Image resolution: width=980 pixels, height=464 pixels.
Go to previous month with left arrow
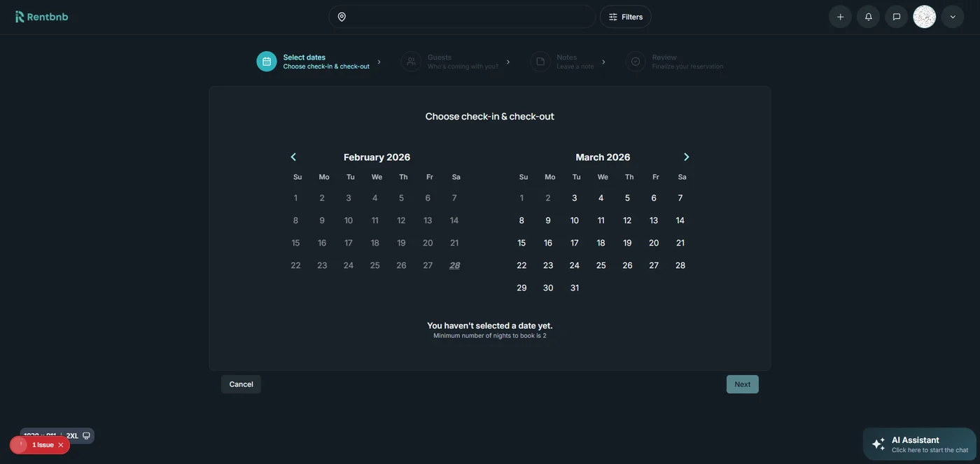click(x=293, y=156)
